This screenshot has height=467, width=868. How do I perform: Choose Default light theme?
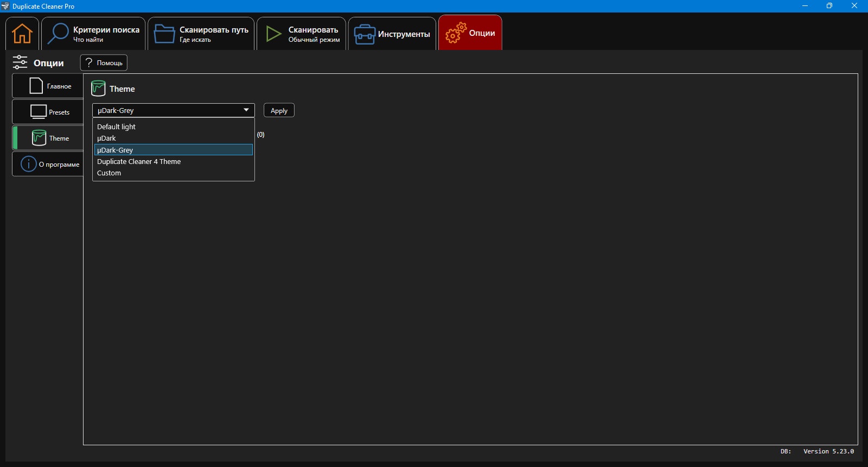(x=174, y=127)
